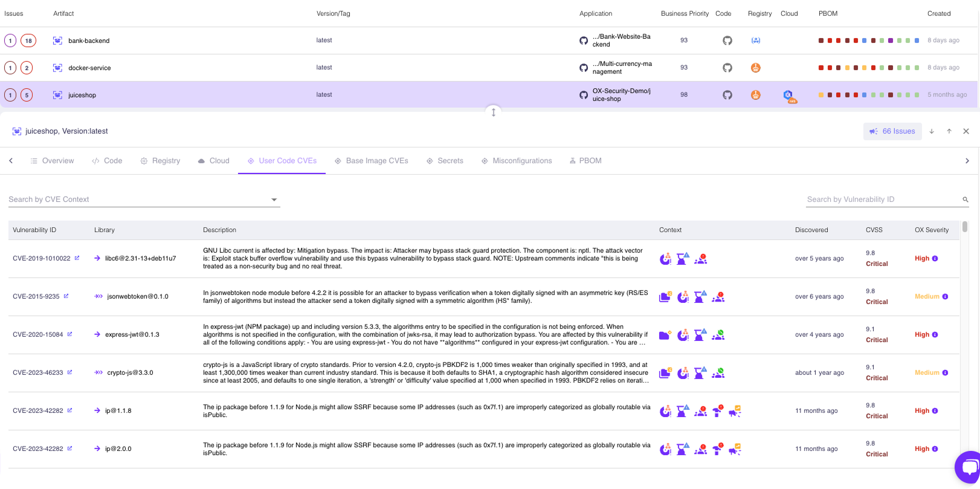Click orange registry icon in docker-service row
The image size is (980, 489).
(x=756, y=68)
